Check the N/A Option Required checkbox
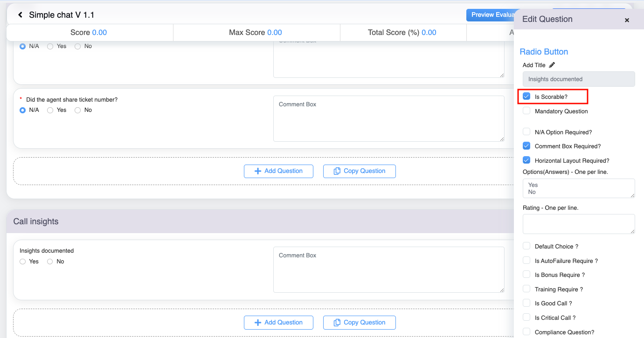 tap(526, 132)
